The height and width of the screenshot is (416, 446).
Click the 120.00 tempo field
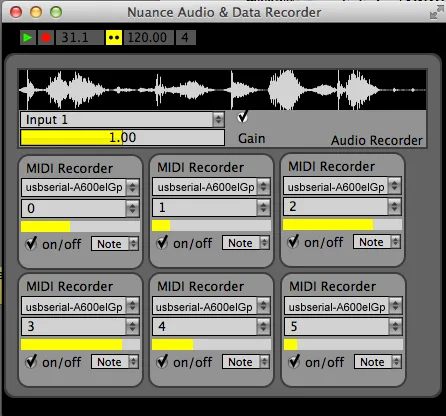[x=149, y=38]
